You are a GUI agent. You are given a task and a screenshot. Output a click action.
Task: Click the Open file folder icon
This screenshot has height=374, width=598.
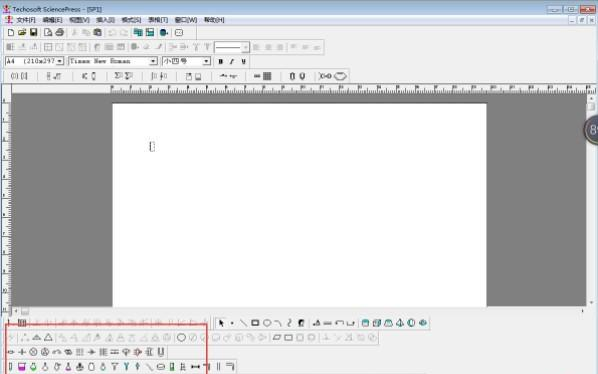(22, 32)
